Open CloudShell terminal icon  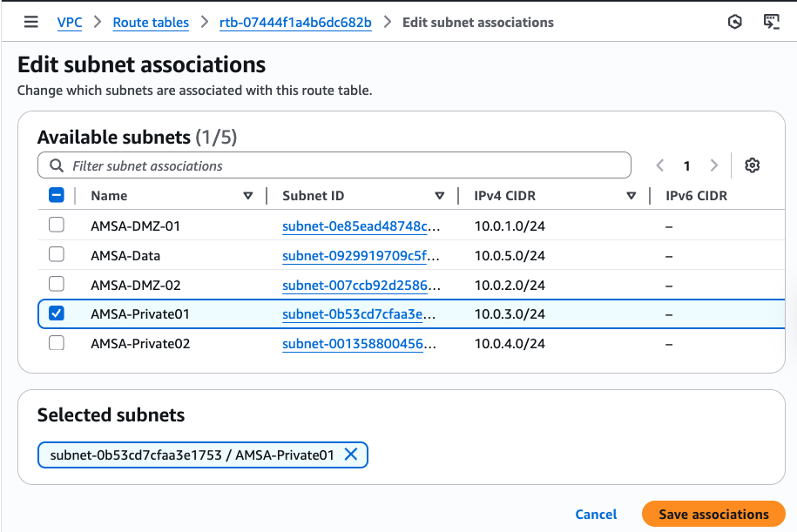[x=771, y=22]
